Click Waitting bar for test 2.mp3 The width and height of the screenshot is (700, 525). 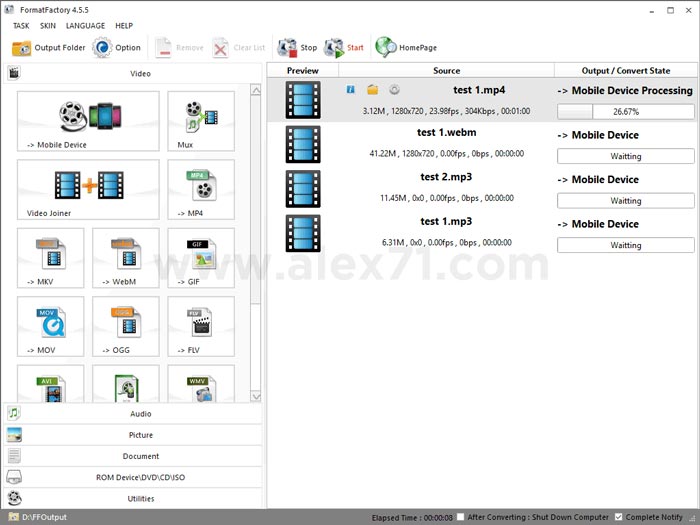click(625, 201)
